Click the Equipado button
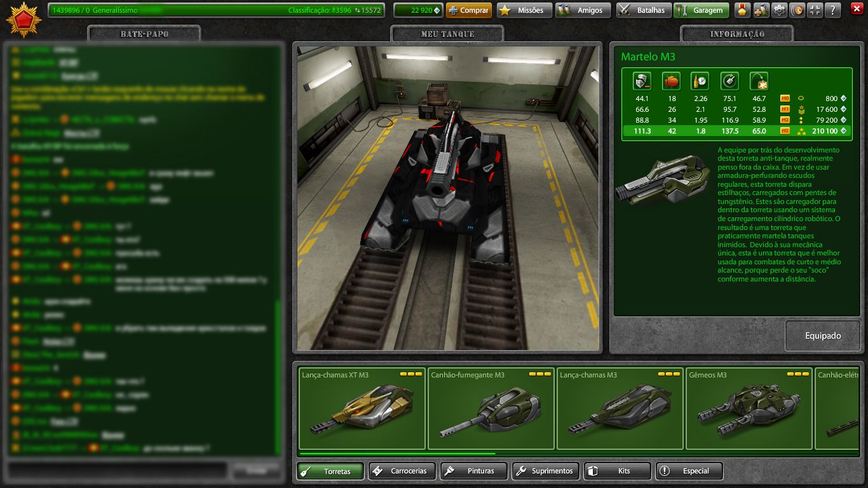The image size is (868, 488). 823,335
